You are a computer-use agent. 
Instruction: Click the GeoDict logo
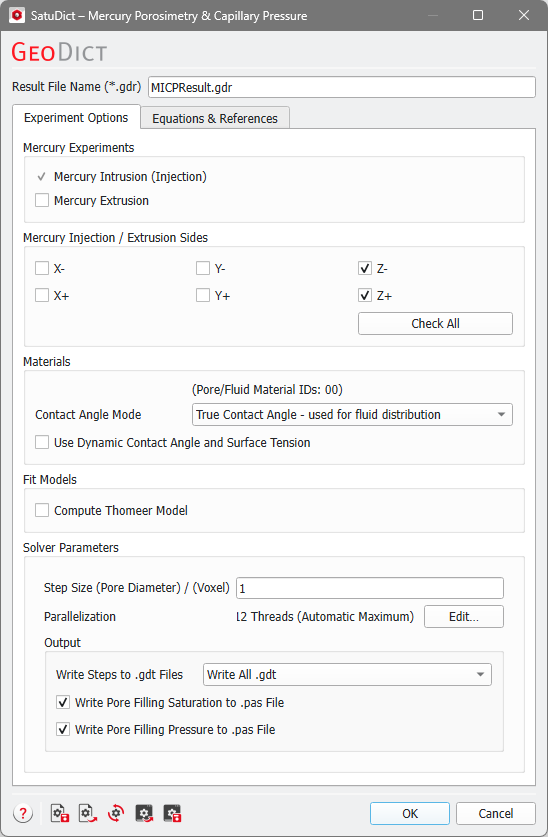pos(59,52)
